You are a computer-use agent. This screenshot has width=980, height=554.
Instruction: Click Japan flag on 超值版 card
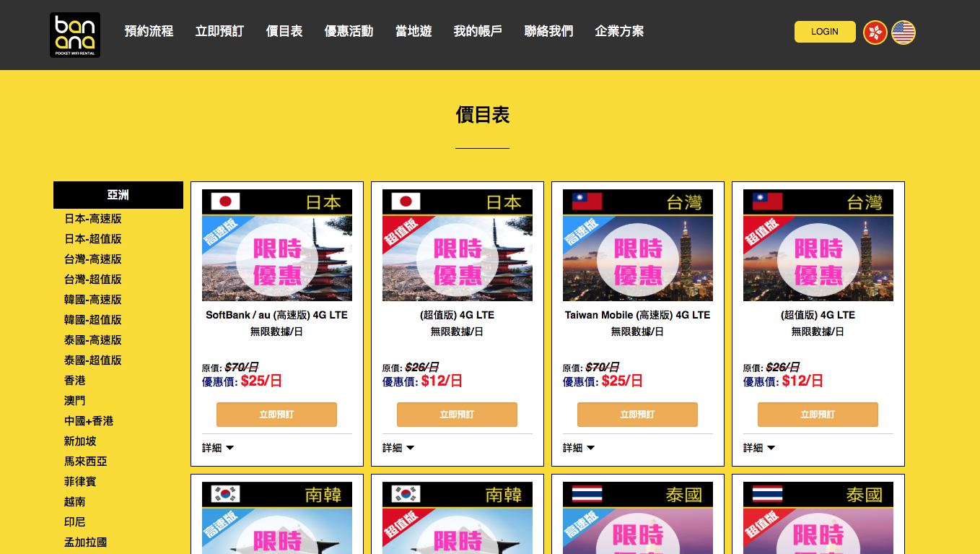point(406,202)
